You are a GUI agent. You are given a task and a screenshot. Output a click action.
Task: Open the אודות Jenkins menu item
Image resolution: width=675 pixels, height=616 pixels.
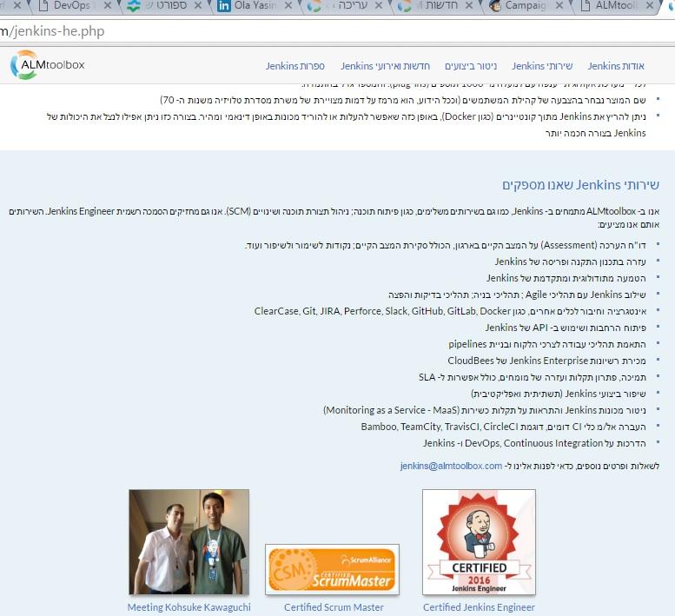(x=616, y=66)
